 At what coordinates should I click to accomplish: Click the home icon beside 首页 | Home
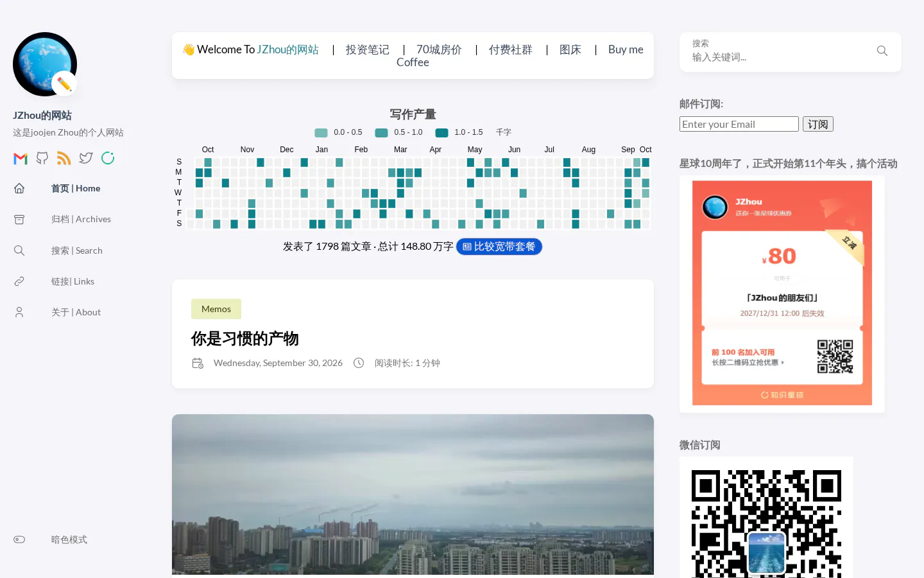click(x=19, y=188)
